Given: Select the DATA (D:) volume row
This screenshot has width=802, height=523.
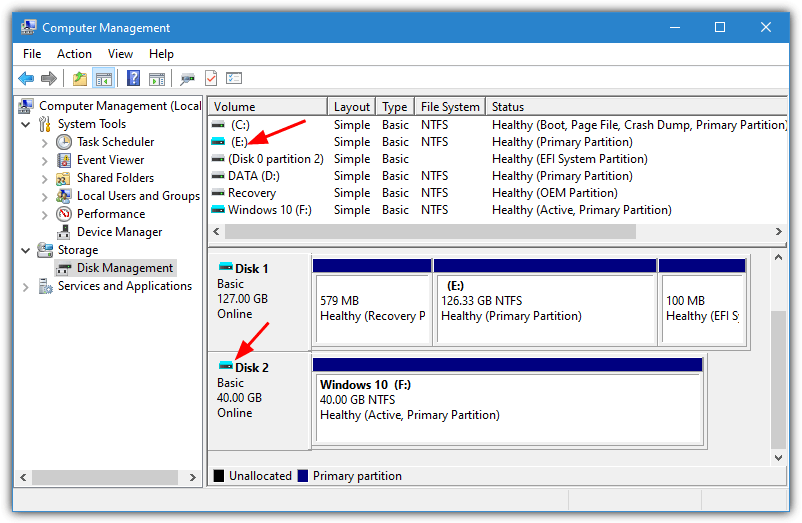Looking at the screenshot, I should (498, 176).
